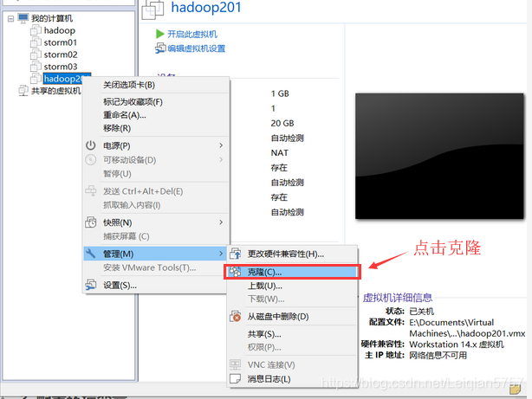Image resolution: width=532 pixels, height=399 pixels.
Task: Select storm02 in the library tree
Action: coord(61,55)
